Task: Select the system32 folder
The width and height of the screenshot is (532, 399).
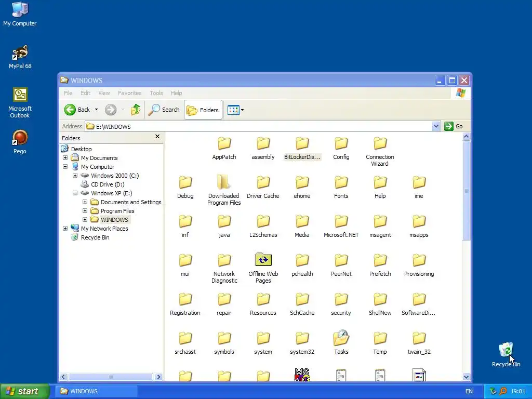Action: pos(302,343)
